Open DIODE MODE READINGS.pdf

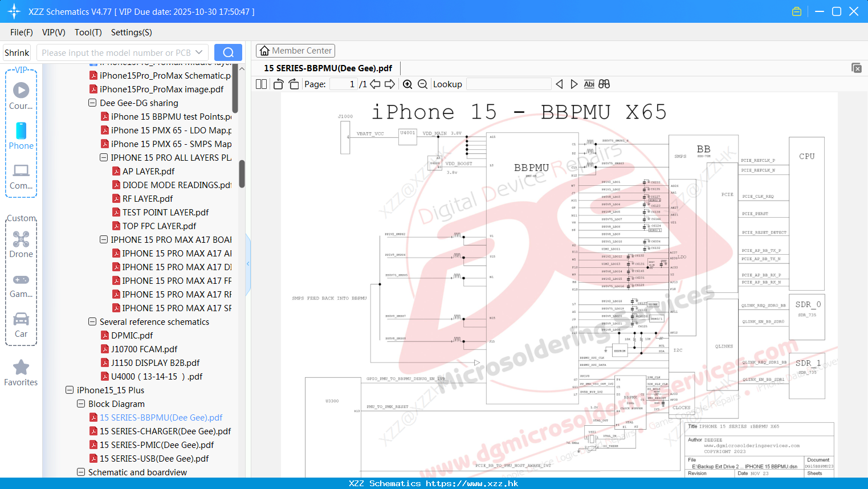pos(172,185)
